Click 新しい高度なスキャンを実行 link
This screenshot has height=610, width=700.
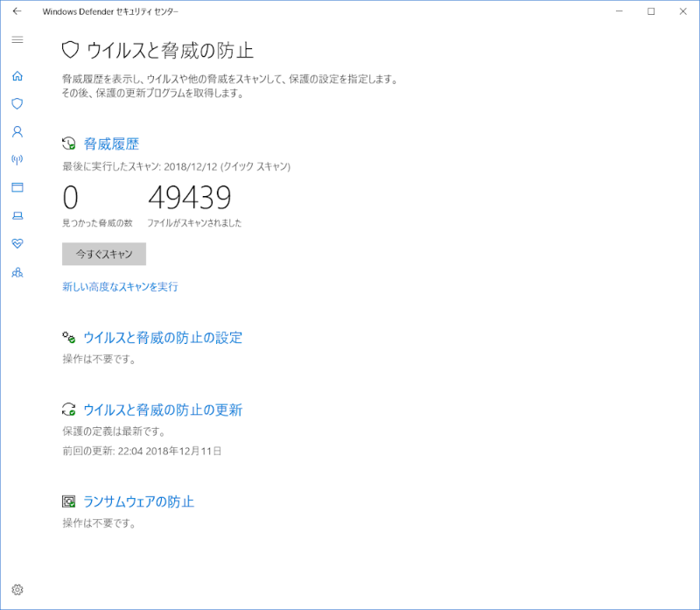pyautogui.click(x=120, y=287)
